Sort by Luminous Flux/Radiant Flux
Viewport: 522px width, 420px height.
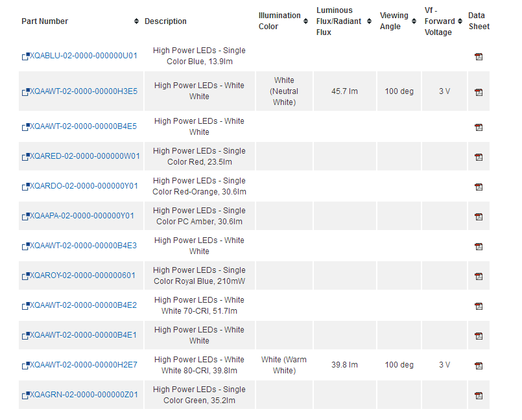(369, 21)
